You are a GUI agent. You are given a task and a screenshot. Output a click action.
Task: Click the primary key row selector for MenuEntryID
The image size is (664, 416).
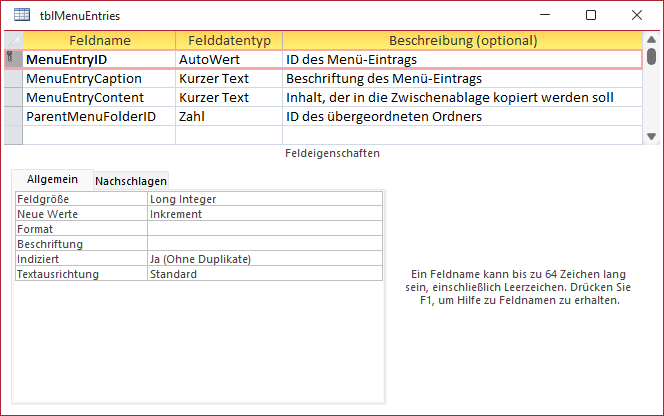pos(12,60)
